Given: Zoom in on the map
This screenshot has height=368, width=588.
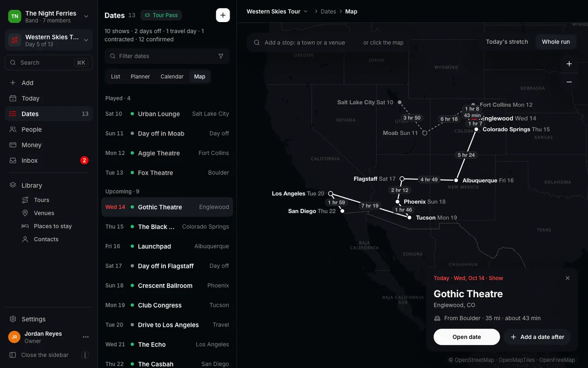Looking at the screenshot, I should coord(569,64).
